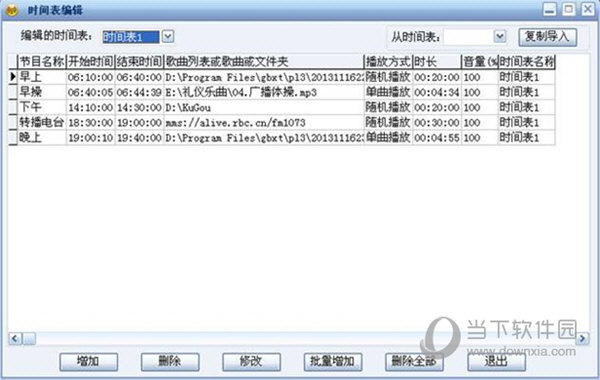Select the 早操 program name cell
The height and width of the screenshot is (380, 600).
[x=42, y=92]
